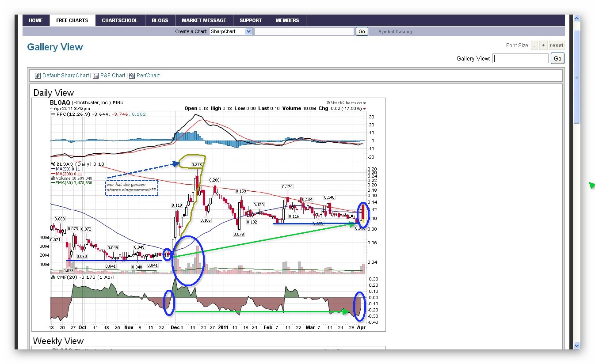Click the 0.159 price label
Viewport: 595px width, 364px height.
tap(241, 191)
